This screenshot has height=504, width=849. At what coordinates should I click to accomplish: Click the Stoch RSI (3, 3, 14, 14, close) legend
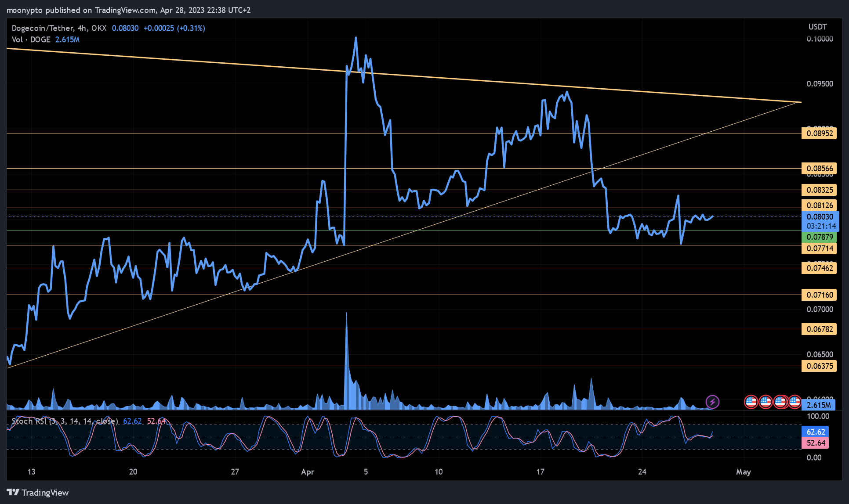point(65,421)
